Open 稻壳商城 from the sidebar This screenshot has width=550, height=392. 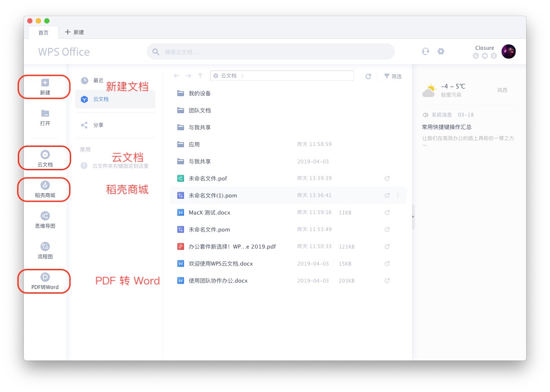tap(44, 190)
